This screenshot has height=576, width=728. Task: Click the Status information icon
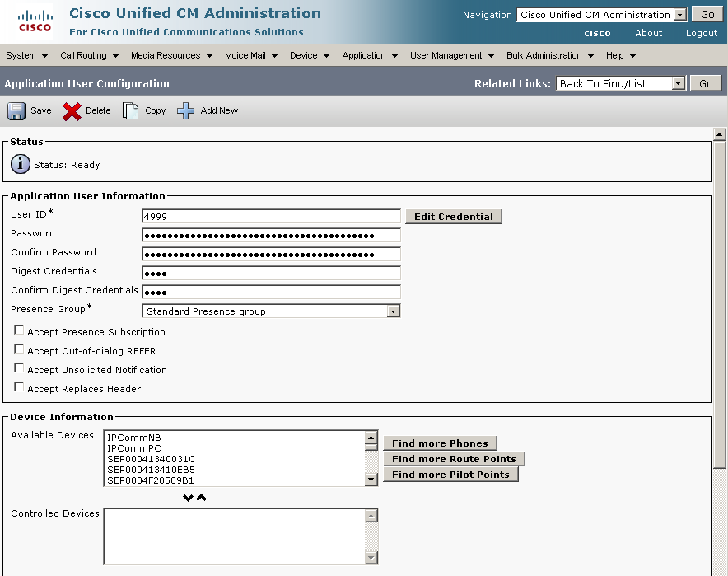[x=21, y=165]
